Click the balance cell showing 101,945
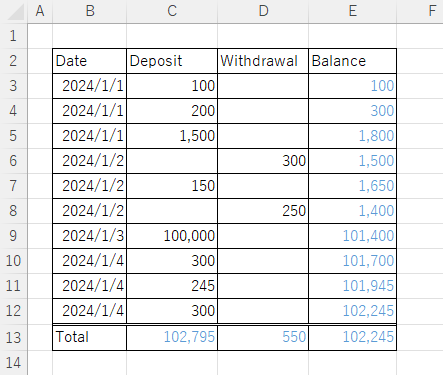 coord(353,286)
